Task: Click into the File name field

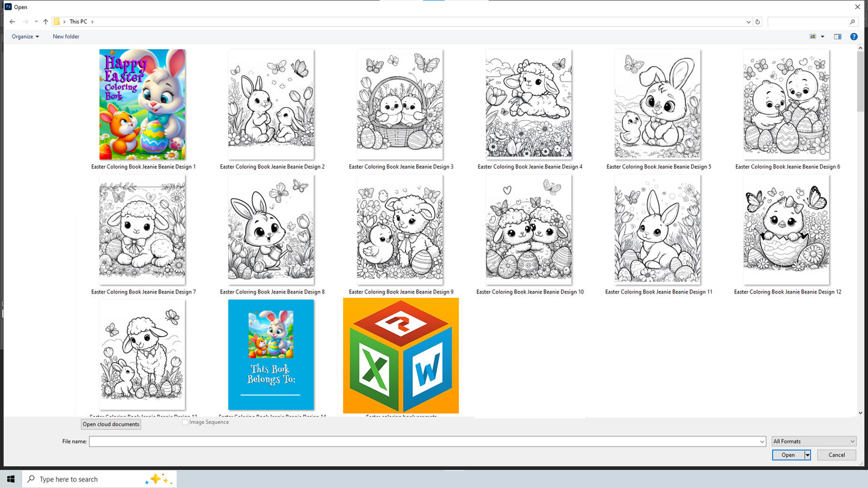Action: point(427,441)
